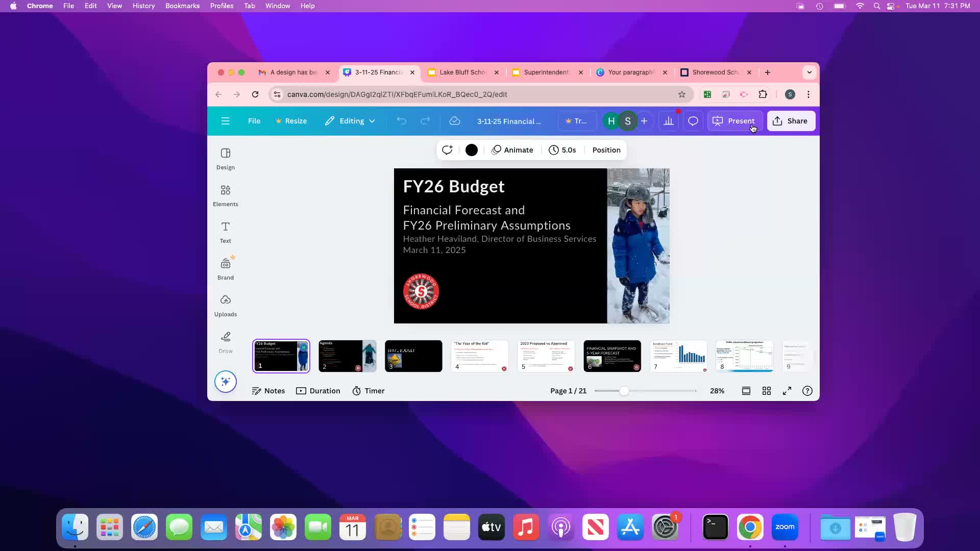Expand Chrome tab search chevron
This screenshot has width=980, height=551.
(x=809, y=72)
